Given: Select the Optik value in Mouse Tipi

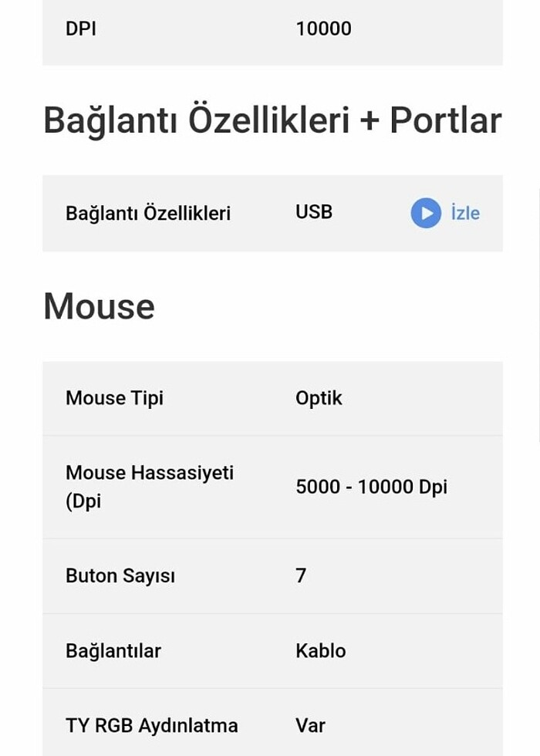Looking at the screenshot, I should 317,398.
